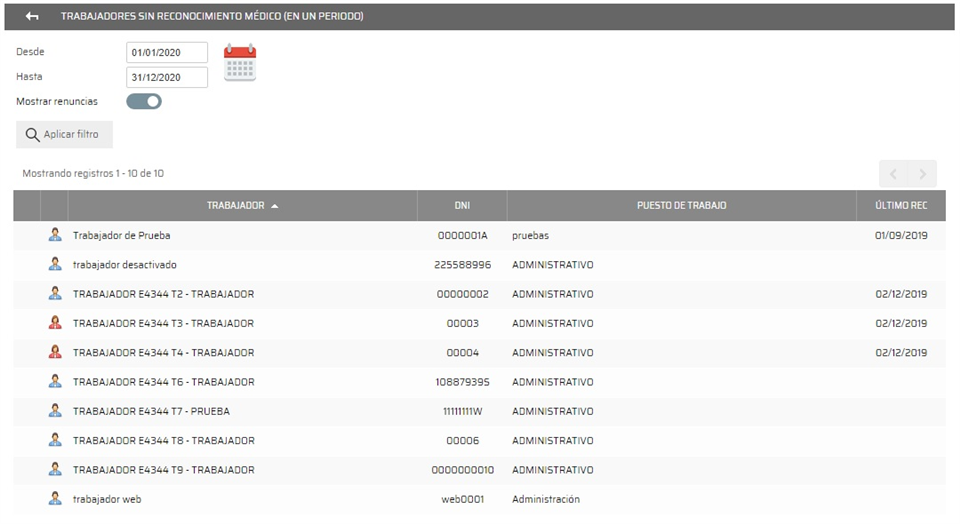Screen dimensions: 960x524
Task: Edit the Hasta date field
Action: pyautogui.click(x=167, y=77)
